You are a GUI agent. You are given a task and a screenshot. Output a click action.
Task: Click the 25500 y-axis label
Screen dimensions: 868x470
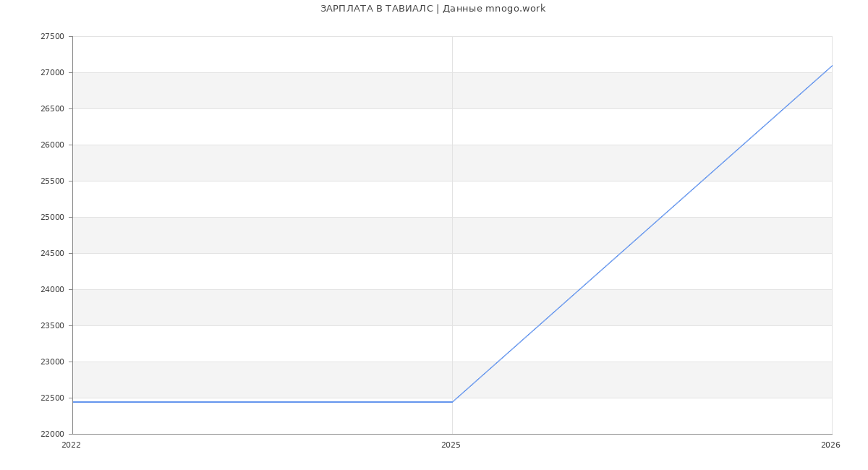coord(52,181)
